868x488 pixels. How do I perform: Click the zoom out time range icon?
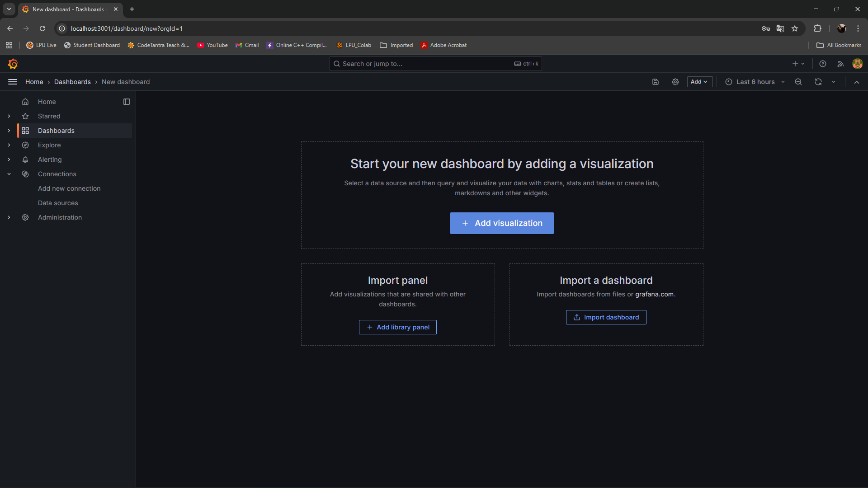(x=798, y=82)
